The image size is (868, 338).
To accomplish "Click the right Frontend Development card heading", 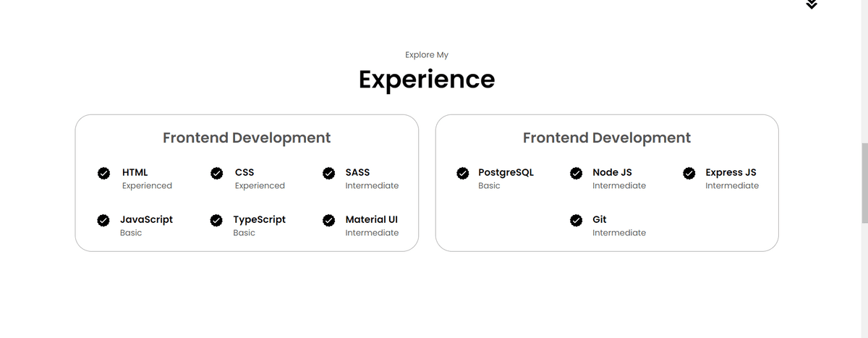I will tap(607, 138).
